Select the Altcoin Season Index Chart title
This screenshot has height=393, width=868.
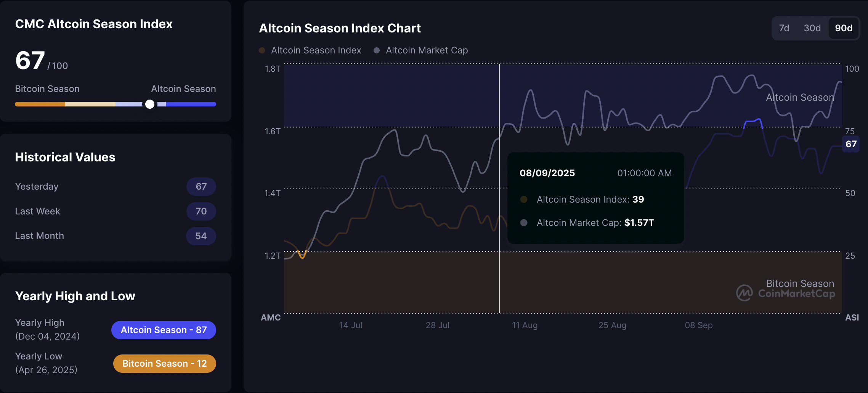340,28
